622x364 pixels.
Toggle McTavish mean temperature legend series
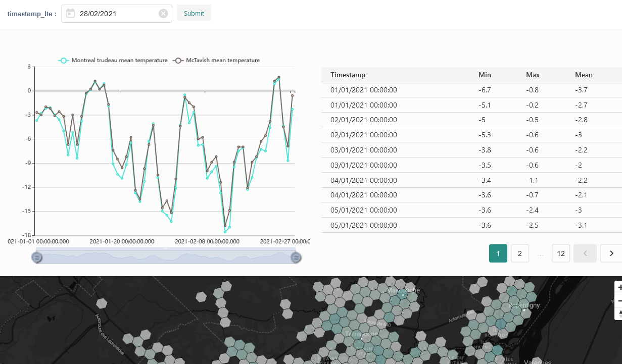tap(216, 60)
